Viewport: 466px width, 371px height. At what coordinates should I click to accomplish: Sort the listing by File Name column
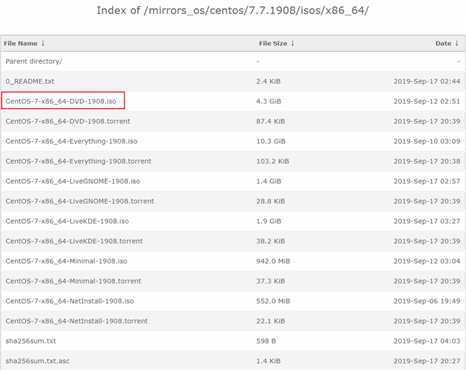[21, 44]
